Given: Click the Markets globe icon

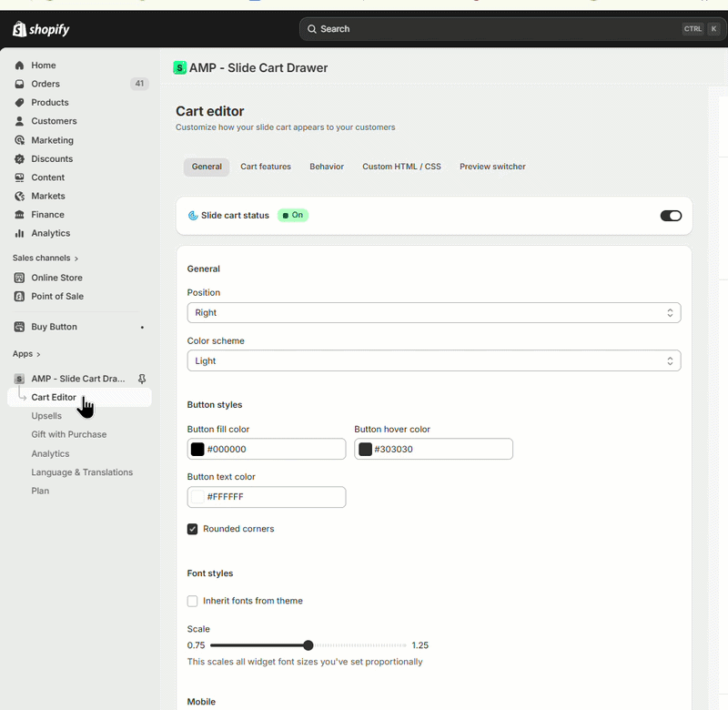Looking at the screenshot, I should (x=19, y=196).
